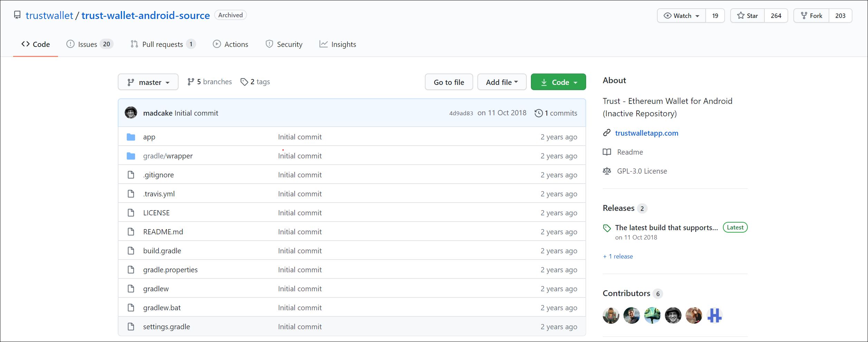This screenshot has width=868, height=342.
Task: Click the repository icon beside trustwallet
Action: [x=17, y=15]
